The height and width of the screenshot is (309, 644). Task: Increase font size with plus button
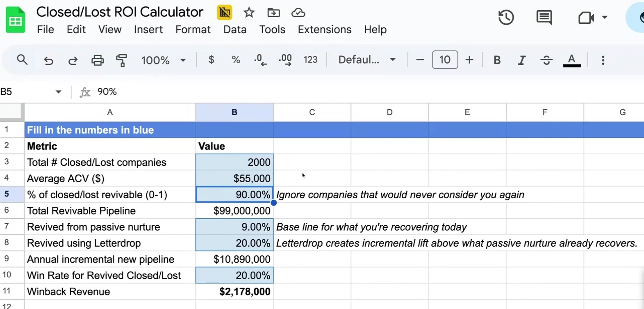click(x=469, y=60)
